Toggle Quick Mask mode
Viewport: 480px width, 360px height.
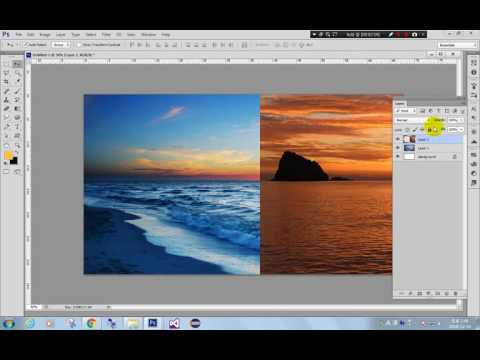6,172
